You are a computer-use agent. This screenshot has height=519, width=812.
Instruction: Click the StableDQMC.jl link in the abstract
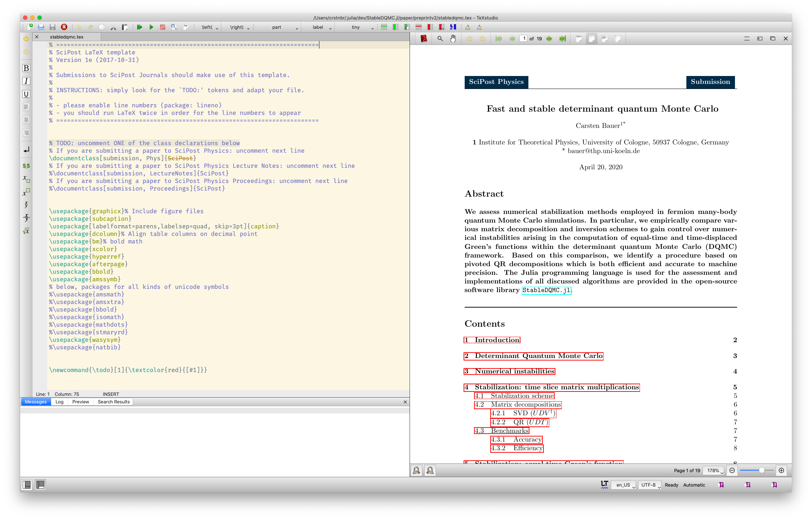[x=546, y=290]
